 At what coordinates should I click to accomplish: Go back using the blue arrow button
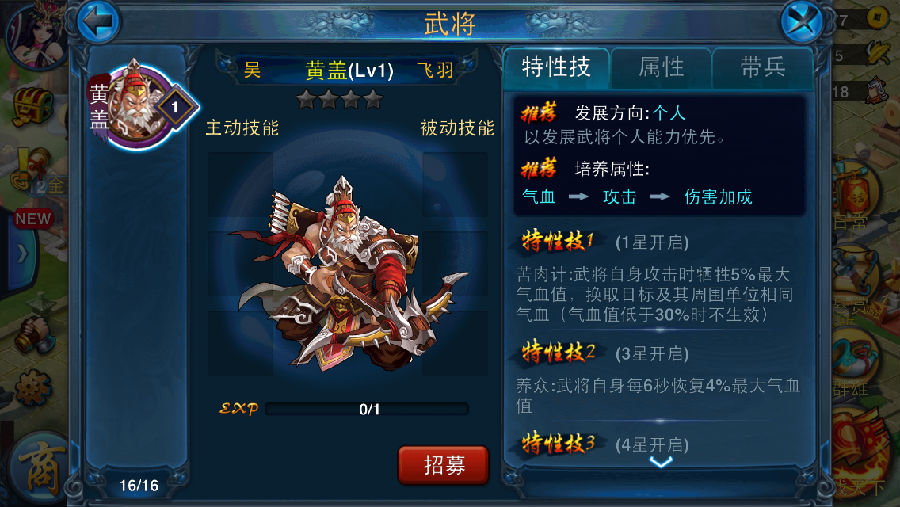pyautogui.click(x=99, y=22)
